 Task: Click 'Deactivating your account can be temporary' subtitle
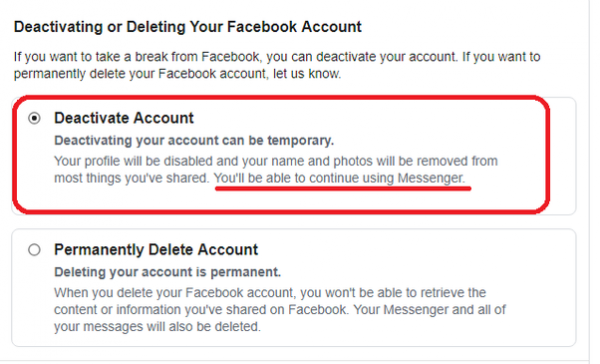(194, 140)
